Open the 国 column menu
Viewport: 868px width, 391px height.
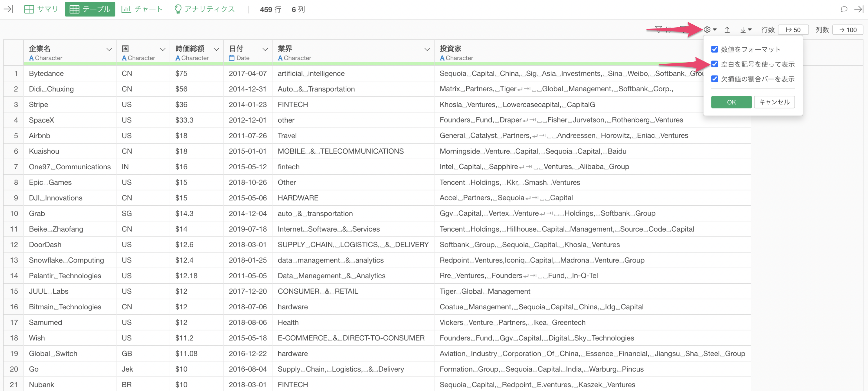163,49
